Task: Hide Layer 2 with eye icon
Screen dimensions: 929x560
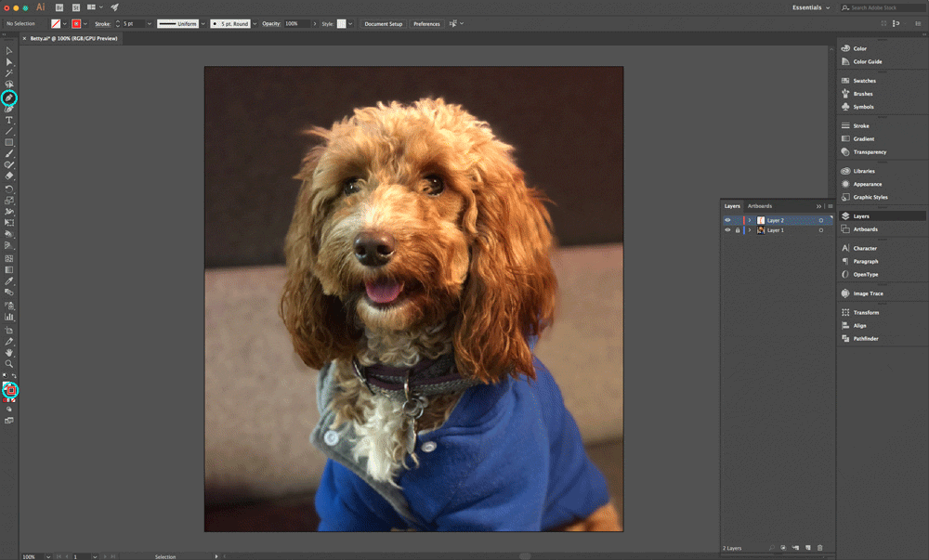Action: 727,220
